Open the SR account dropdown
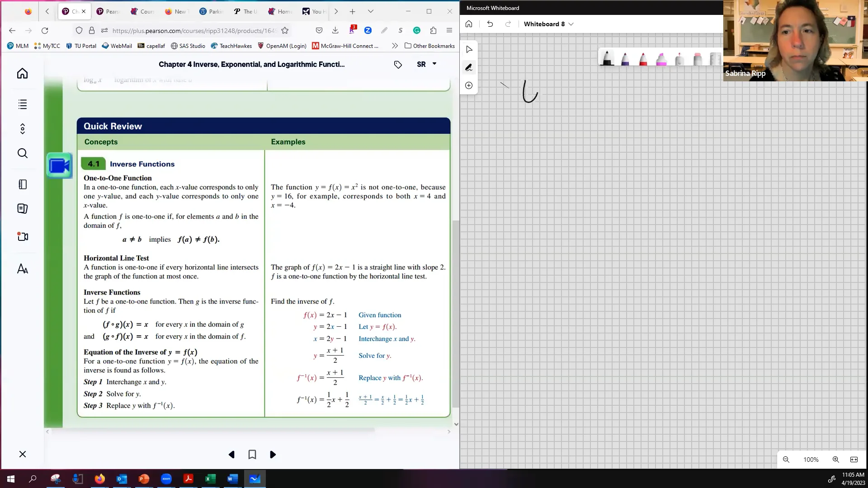Viewport: 868px width, 488px height. click(x=426, y=64)
